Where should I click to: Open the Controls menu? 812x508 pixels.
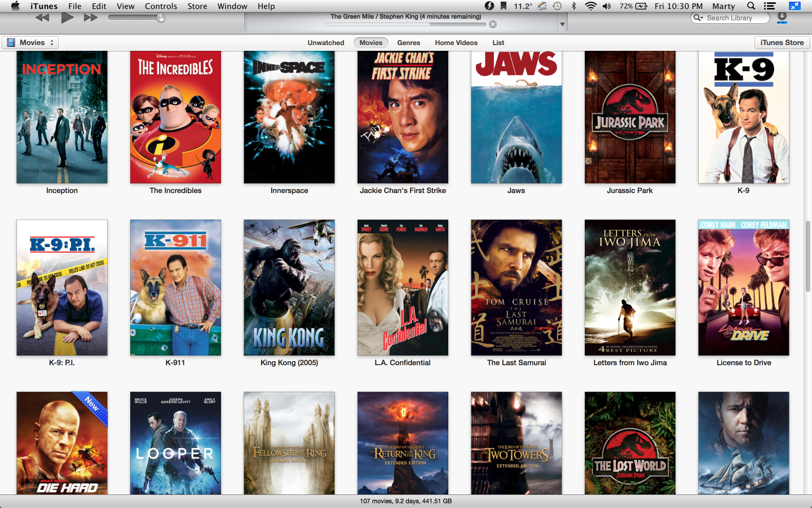click(161, 6)
